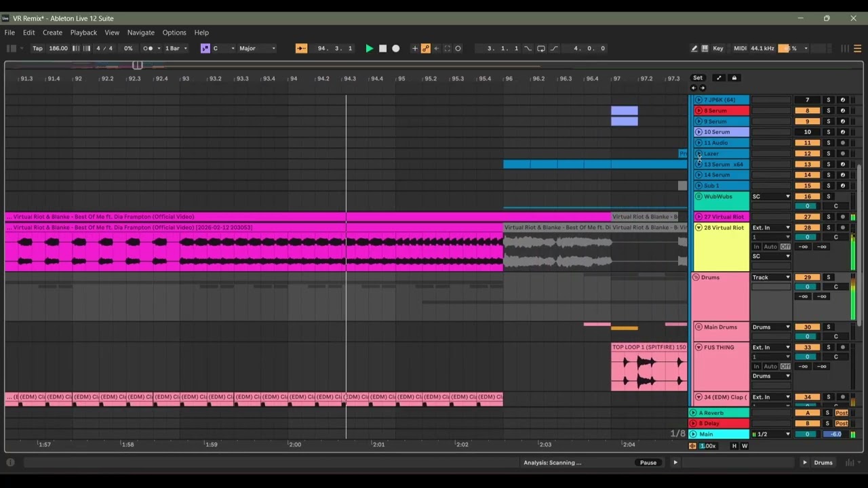Toggle the metronome button
Screen dimensions: 868x488
pos(149,48)
